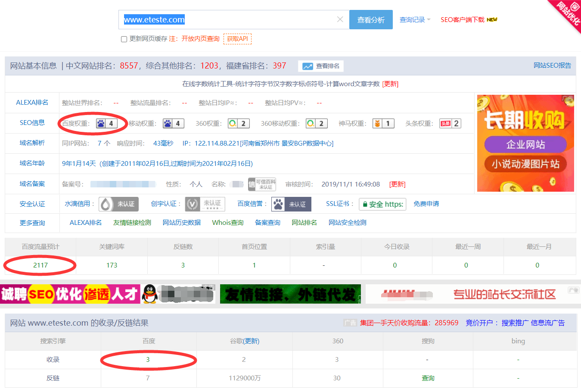The height and width of the screenshot is (392, 581).
Task: Open the 备案查询 link
Action: coord(268,223)
